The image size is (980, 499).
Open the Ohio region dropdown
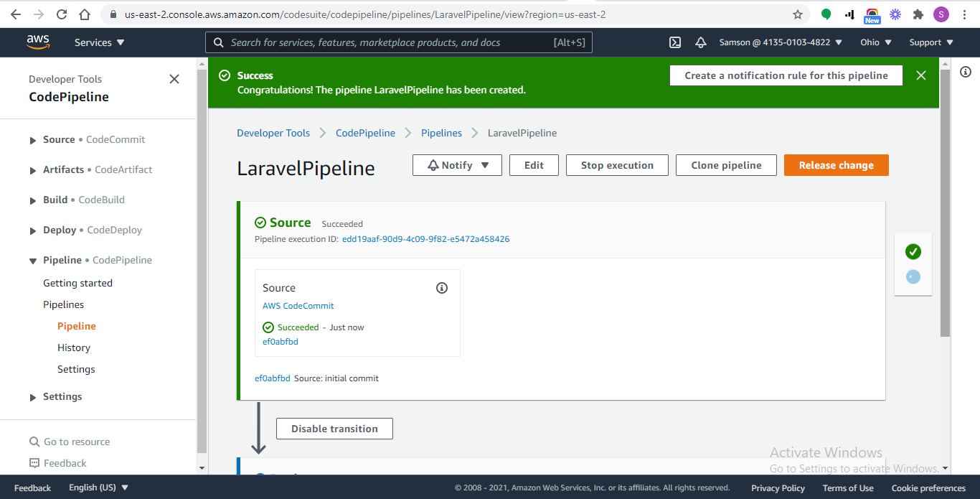click(x=876, y=42)
